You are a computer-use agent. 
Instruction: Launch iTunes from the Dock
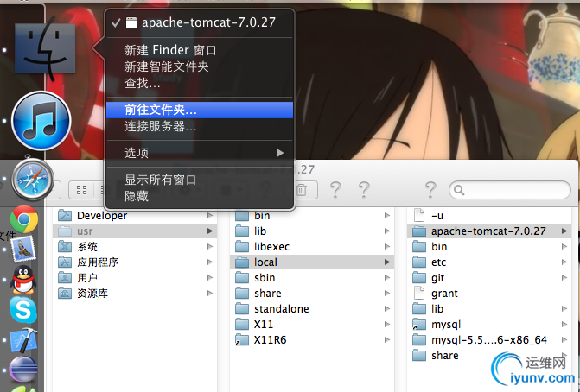(x=41, y=121)
